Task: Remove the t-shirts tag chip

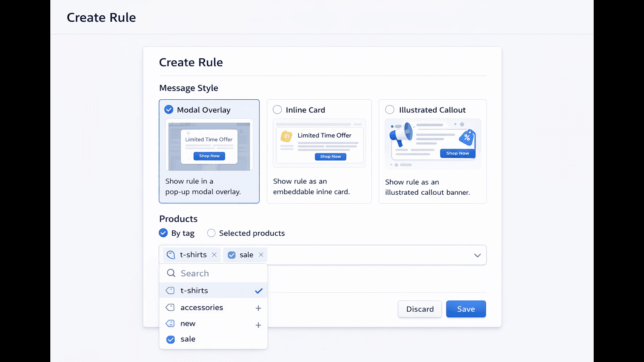Action: pyautogui.click(x=214, y=255)
